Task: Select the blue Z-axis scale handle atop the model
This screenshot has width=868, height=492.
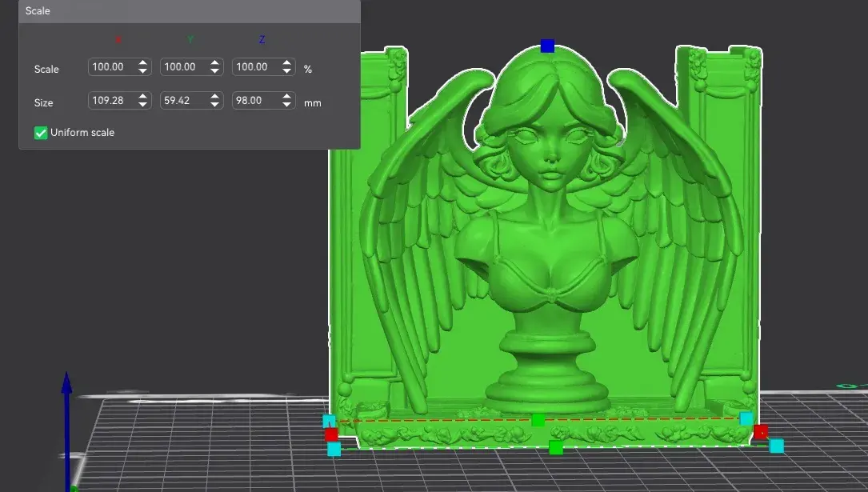Action: click(547, 46)
